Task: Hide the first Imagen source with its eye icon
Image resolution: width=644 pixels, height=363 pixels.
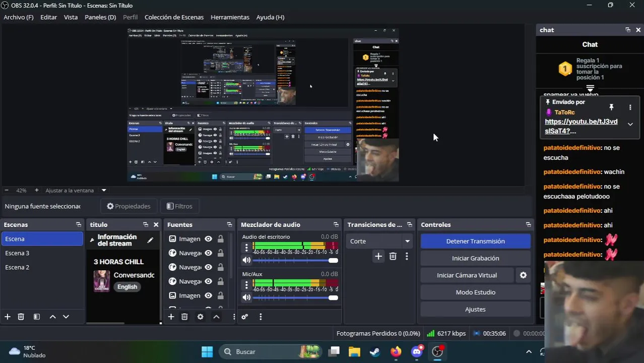Action: pos(208,239)
